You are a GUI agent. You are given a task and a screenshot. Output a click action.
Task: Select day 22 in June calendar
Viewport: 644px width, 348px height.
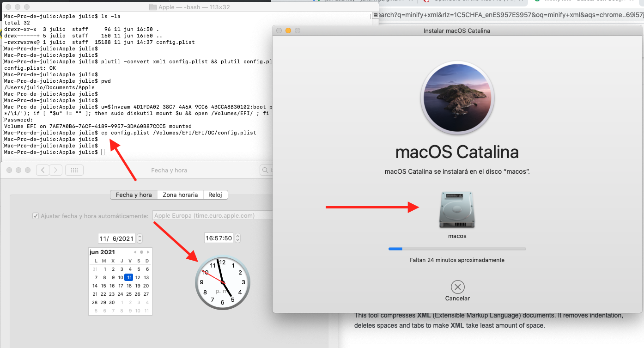coord(104,294)
